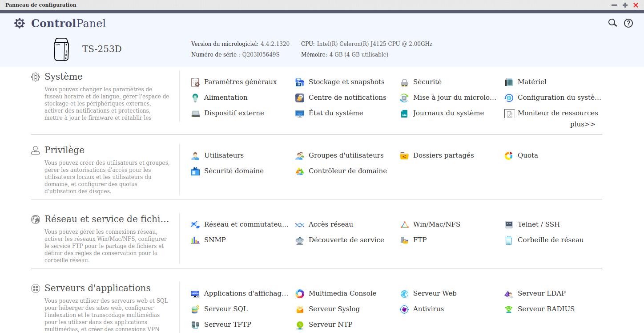Screen dimensions: 644x333
Task: Click the Multimedia Console icon
Action: point(300,294)
